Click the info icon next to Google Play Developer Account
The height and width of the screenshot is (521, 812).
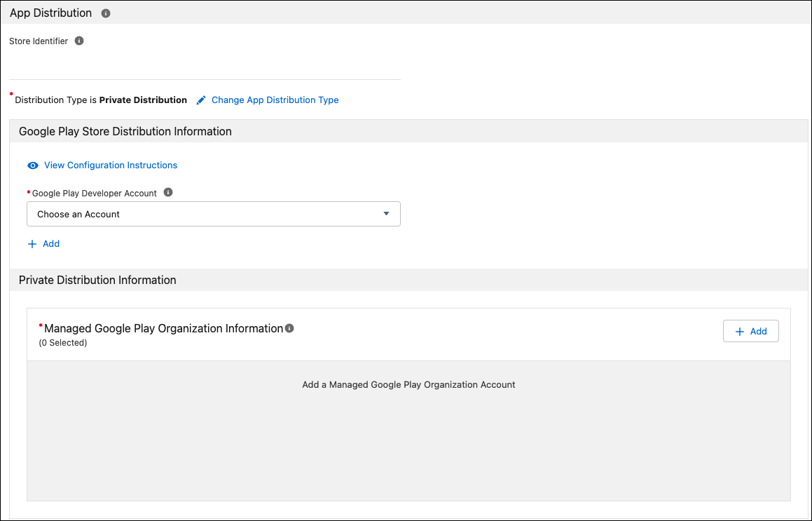tap(167, 191)
